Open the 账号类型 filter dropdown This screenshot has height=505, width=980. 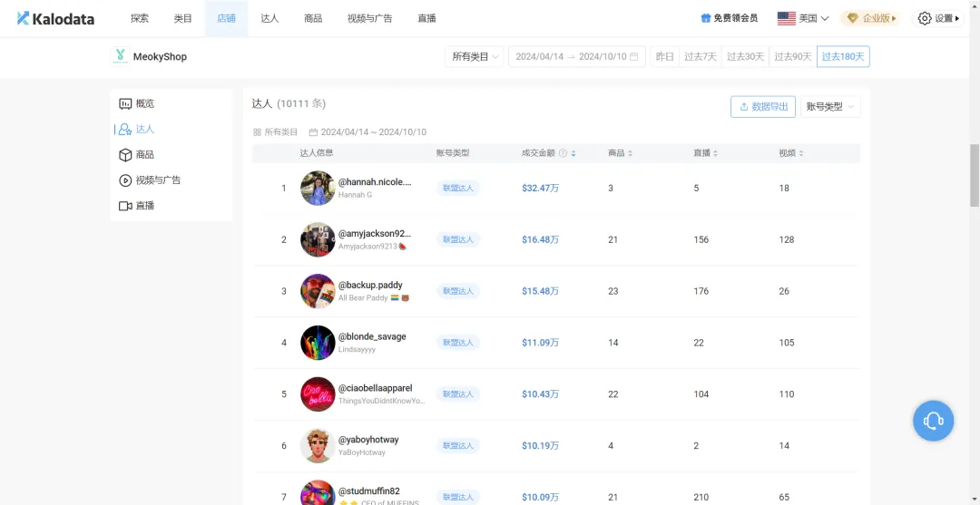[x=830, y=107]
